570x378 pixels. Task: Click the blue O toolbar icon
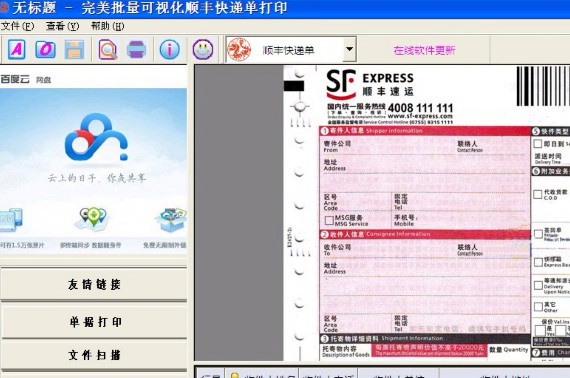coord(45,49)
